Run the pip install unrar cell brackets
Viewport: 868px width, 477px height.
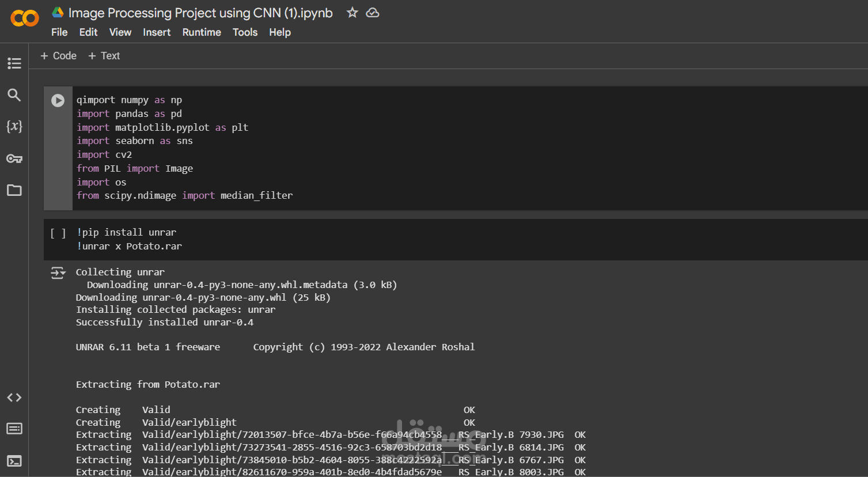click(x=58, y=233)
